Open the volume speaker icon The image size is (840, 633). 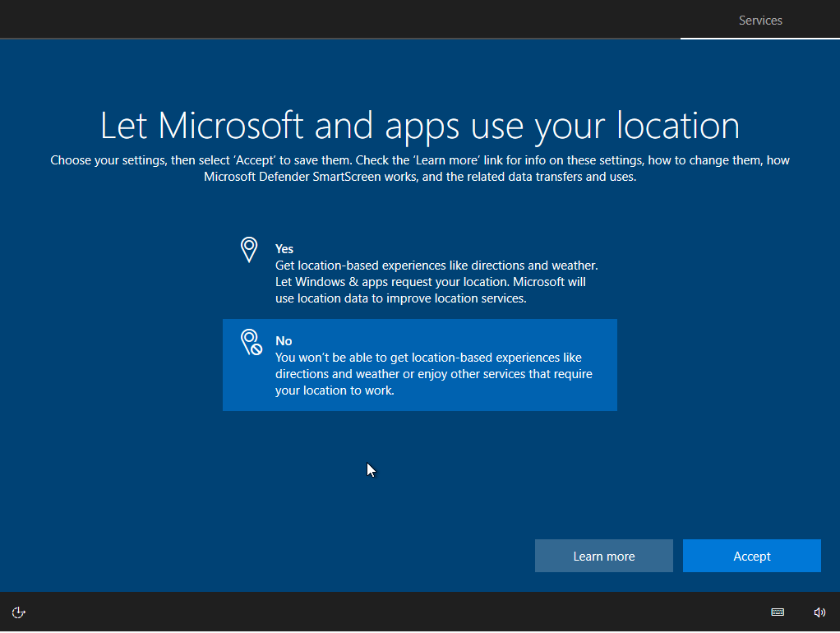(x=819, y=612)
